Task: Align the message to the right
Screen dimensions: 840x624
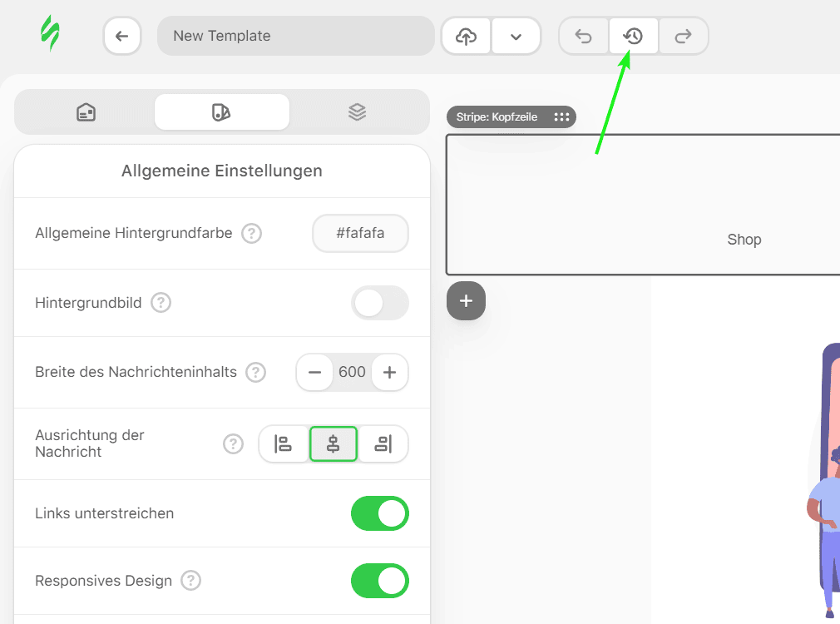Action: [383, 444]
